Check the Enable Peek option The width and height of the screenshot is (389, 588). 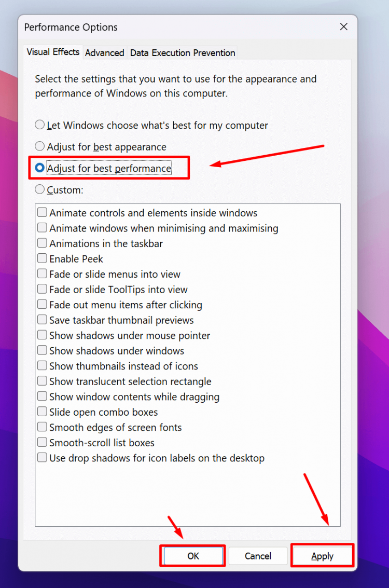[x=42, y=258]
